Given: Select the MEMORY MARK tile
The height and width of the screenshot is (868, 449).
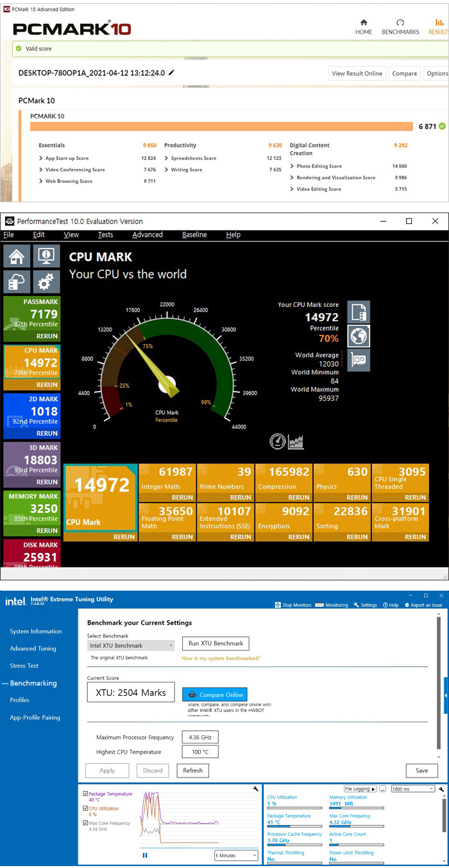Looking at the screenshot, I should (x=32, y=513).
